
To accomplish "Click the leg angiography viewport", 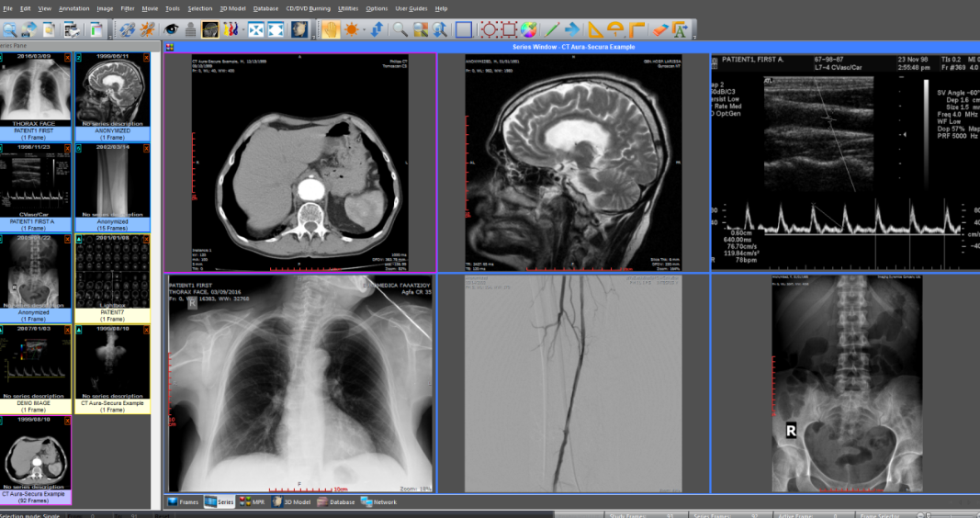I will pyautogui.click(x=574, y=384).
